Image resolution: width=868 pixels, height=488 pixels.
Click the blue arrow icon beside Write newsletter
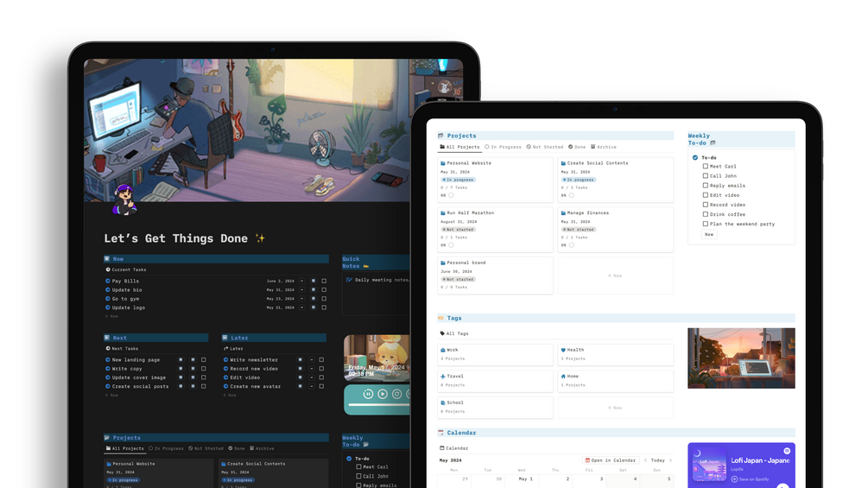[x=226, y=359]
